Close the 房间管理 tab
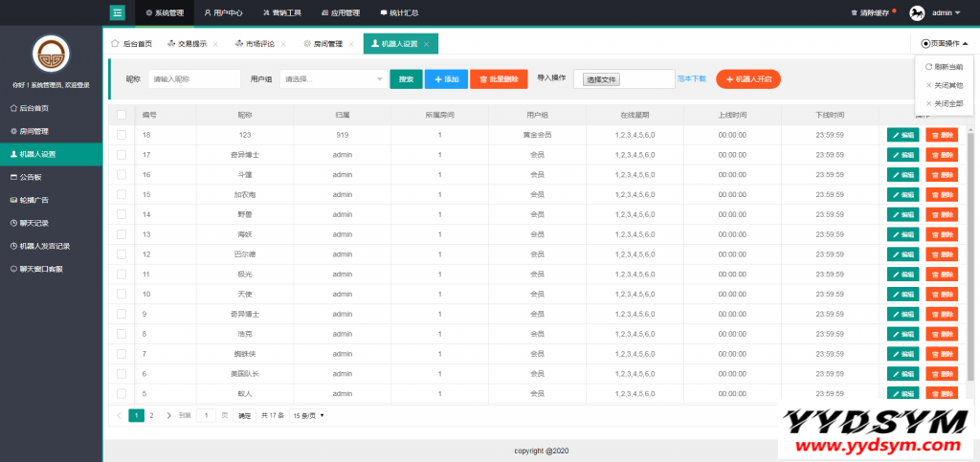Image resolution: width=980 pixels, height=462 pixels. click(351, 44)
